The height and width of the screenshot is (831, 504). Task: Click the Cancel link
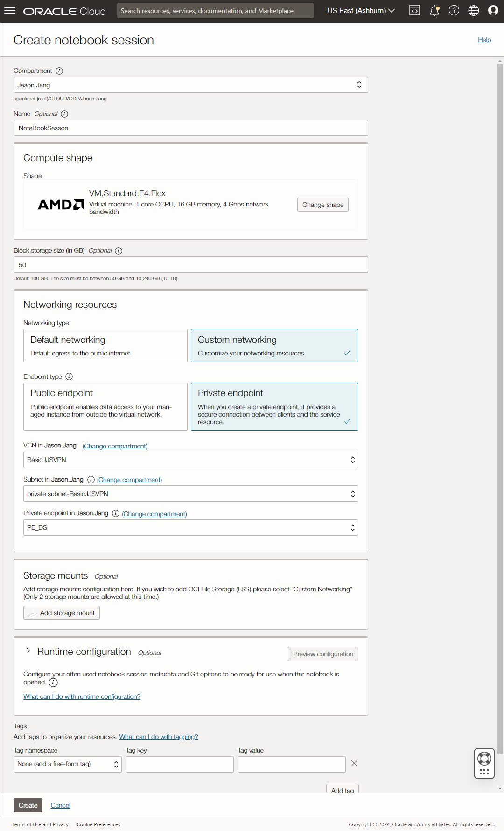pyautogui.click(x=60, y=805)
